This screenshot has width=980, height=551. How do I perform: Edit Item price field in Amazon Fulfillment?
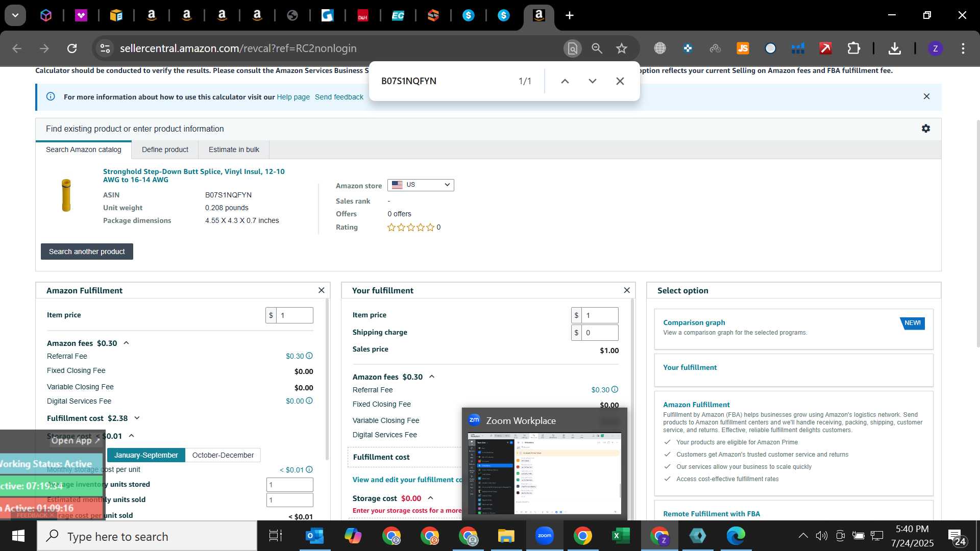(x=295, y=315)
